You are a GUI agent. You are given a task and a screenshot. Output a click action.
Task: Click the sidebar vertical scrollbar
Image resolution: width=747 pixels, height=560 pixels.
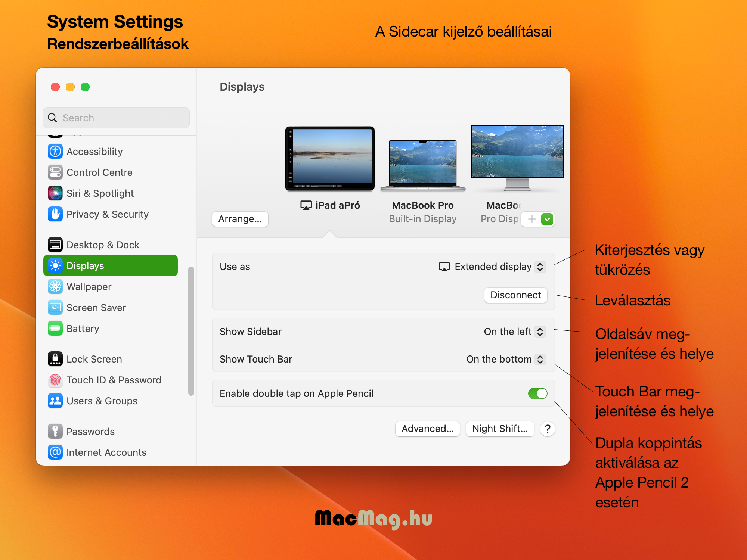191,331
